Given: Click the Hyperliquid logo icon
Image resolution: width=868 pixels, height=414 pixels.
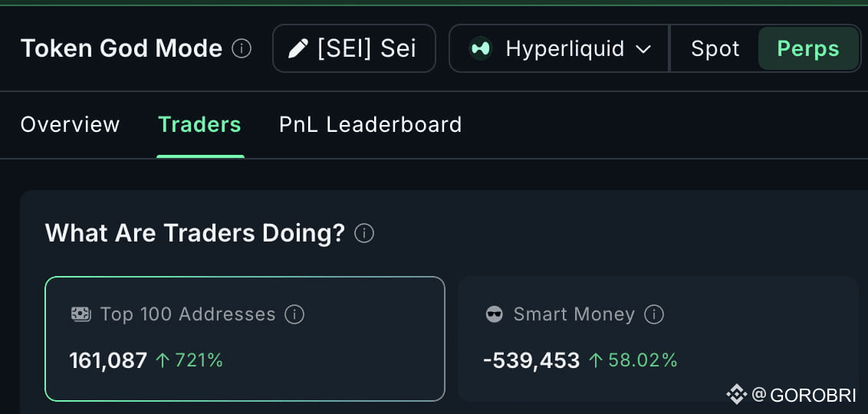Looking at the screenshot, I should pyautogui.click(x=481, y=48).
